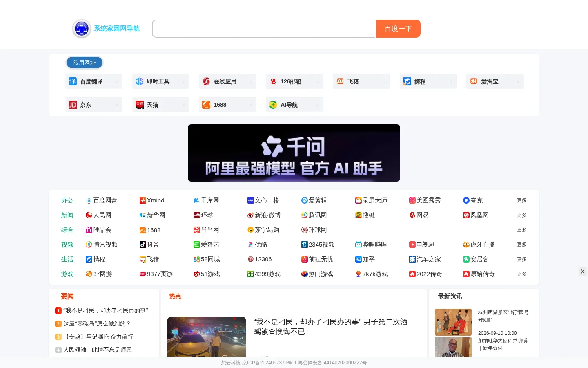The width and height of the screenshot is (588, 368).
Task: Open the 126邮箱 icon
Action: coord(273,81)
